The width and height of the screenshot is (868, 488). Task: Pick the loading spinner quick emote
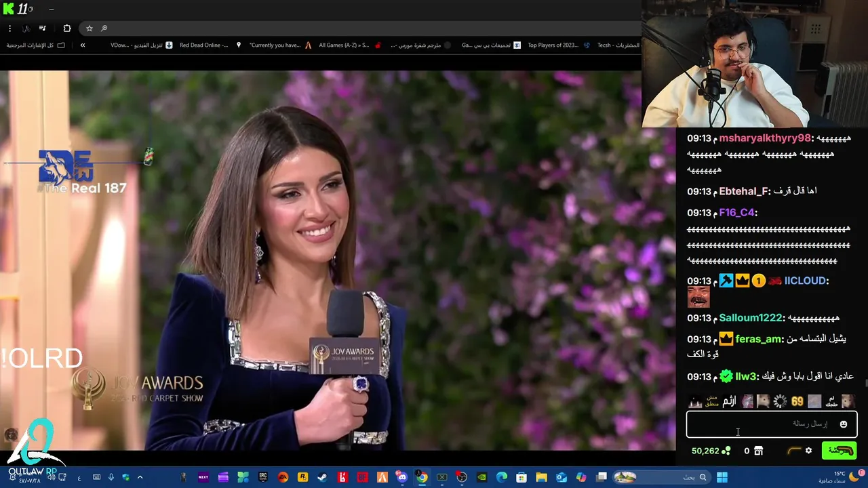coord(781,401)
